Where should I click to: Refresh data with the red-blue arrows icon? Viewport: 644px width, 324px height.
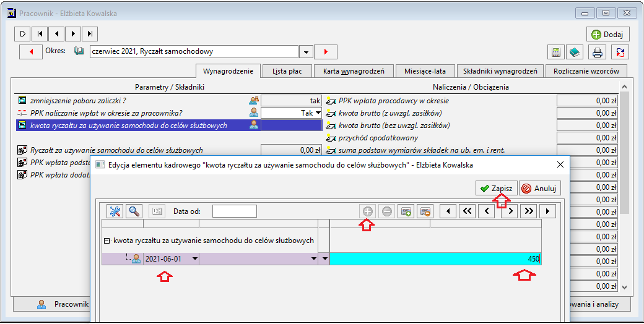[x=620, y=52]
